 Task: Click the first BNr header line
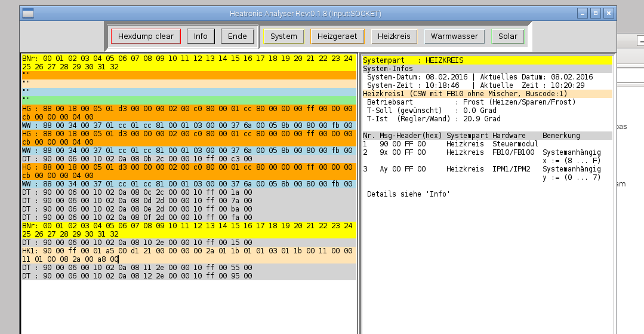click(x=189, y=63)
